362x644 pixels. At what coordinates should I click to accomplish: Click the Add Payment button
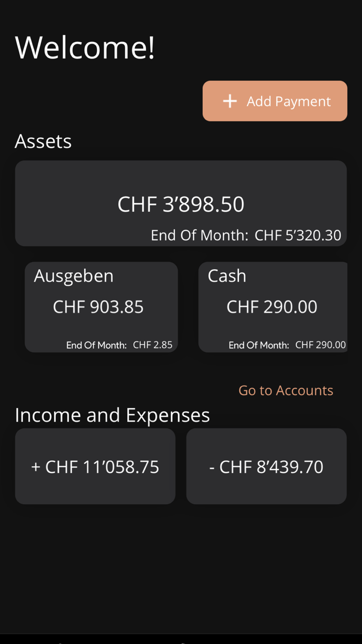coord(275,101)
